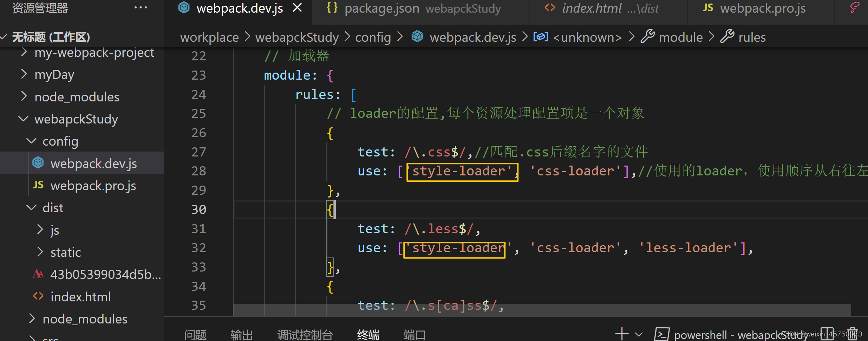The image size is (868, 341).
Task: Create a new terminal with the plus icon
Action: pos(621,334)
